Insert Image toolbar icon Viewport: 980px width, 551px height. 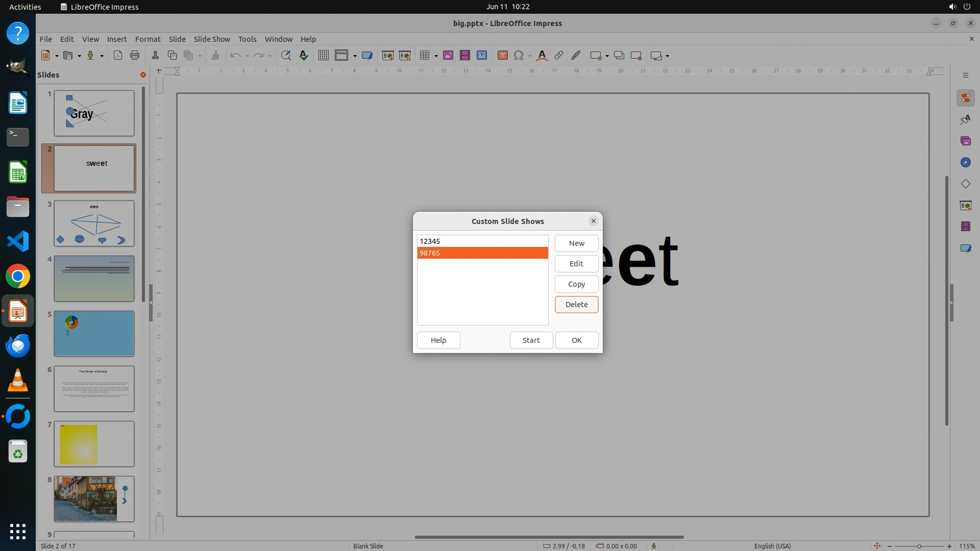(448, 56)
